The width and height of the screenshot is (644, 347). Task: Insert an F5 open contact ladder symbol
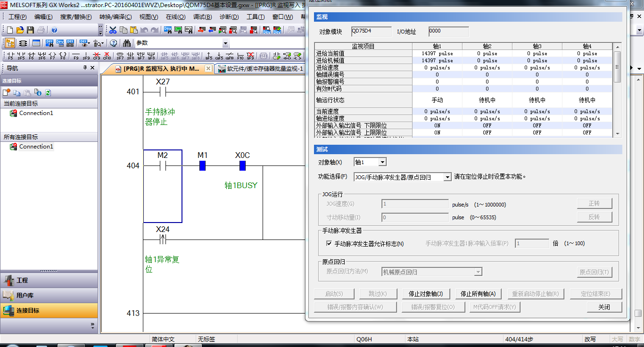[10, 56]
